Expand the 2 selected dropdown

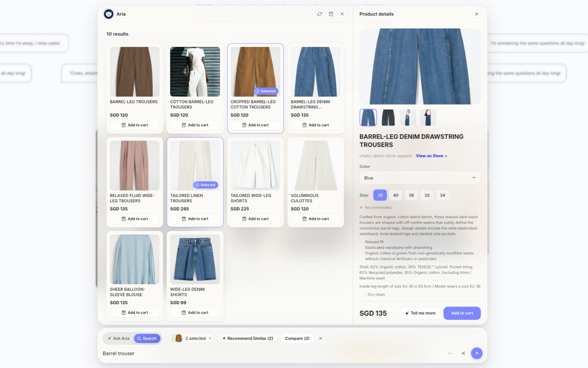[x=192, y=338]
